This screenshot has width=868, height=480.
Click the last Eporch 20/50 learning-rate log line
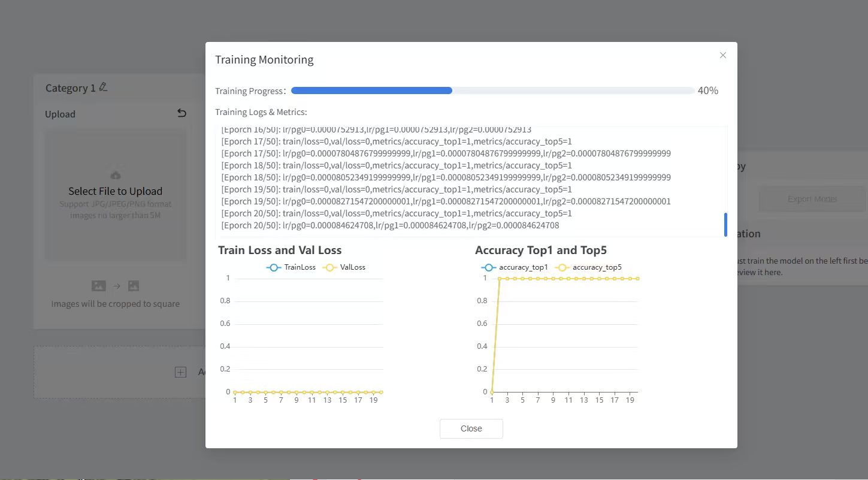[390, 225]
